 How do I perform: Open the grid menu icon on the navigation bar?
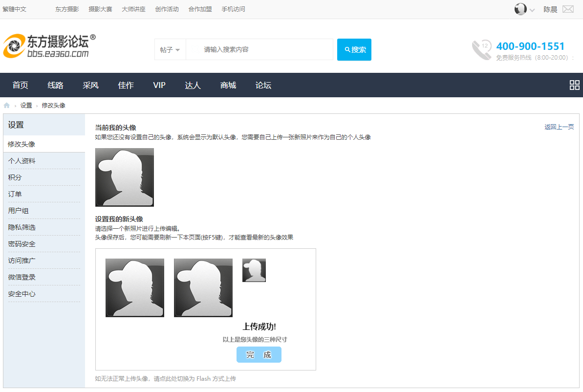pos(574,85)
